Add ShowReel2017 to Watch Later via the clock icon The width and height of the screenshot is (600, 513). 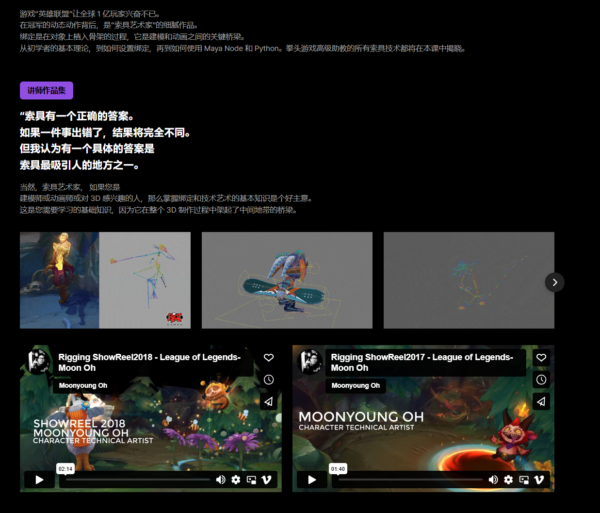[541, 379]
